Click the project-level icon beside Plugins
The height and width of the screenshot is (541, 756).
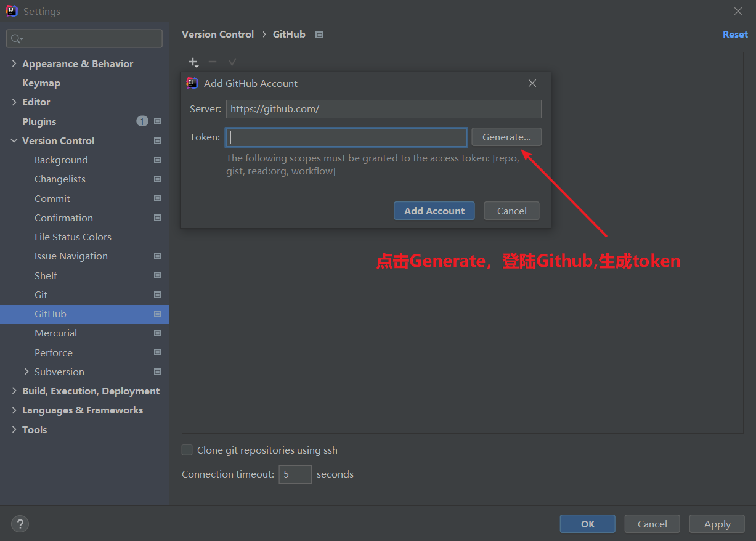click(x=157, y=121)
